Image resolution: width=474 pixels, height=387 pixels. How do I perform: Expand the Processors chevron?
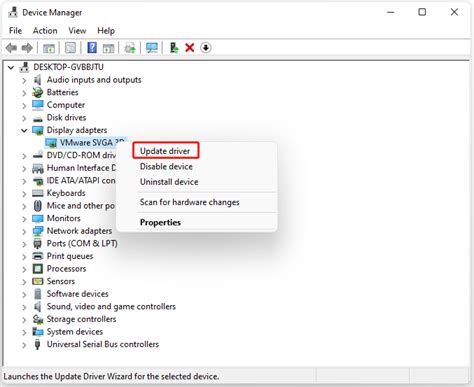[x=24, y=269]
